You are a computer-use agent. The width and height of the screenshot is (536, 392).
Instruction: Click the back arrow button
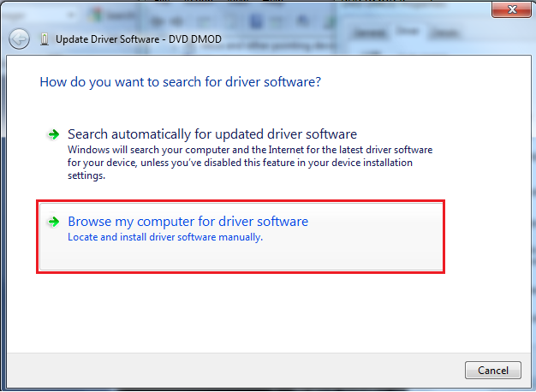[x=19, y=39]
